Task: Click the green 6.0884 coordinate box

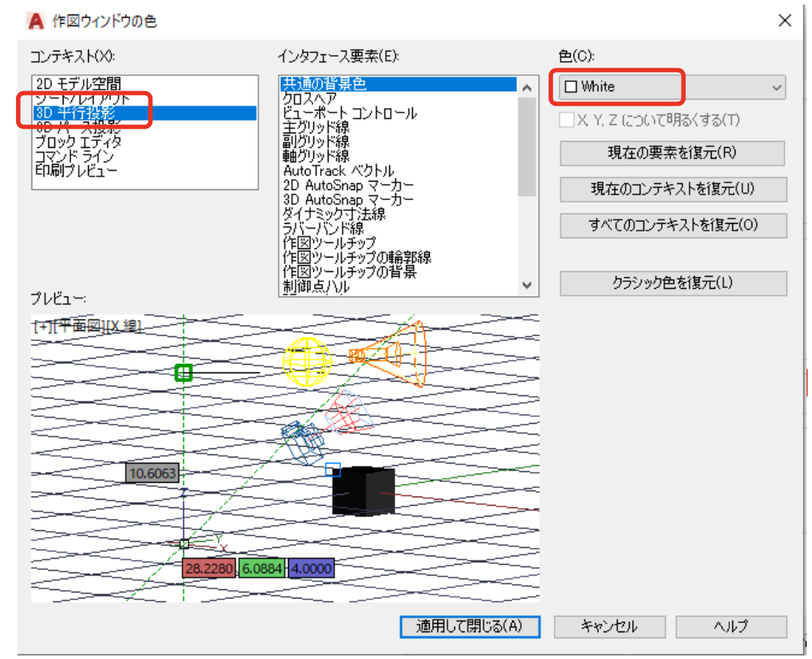Action: [x=263, y=569]
